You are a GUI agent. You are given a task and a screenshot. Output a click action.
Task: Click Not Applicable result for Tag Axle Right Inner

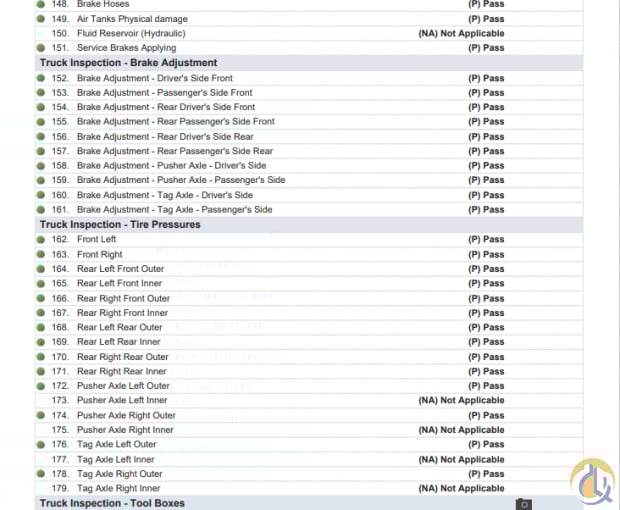click(x=461, y=488)
